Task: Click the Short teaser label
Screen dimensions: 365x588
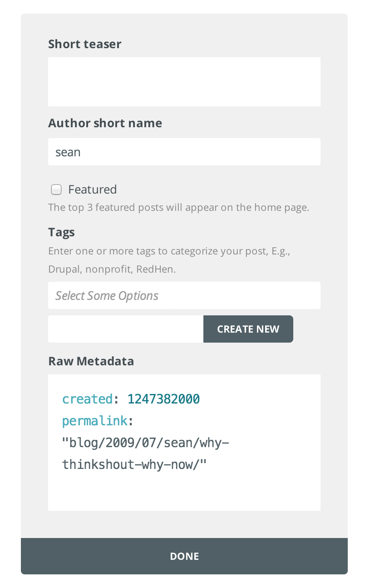Action: point(85,44)
